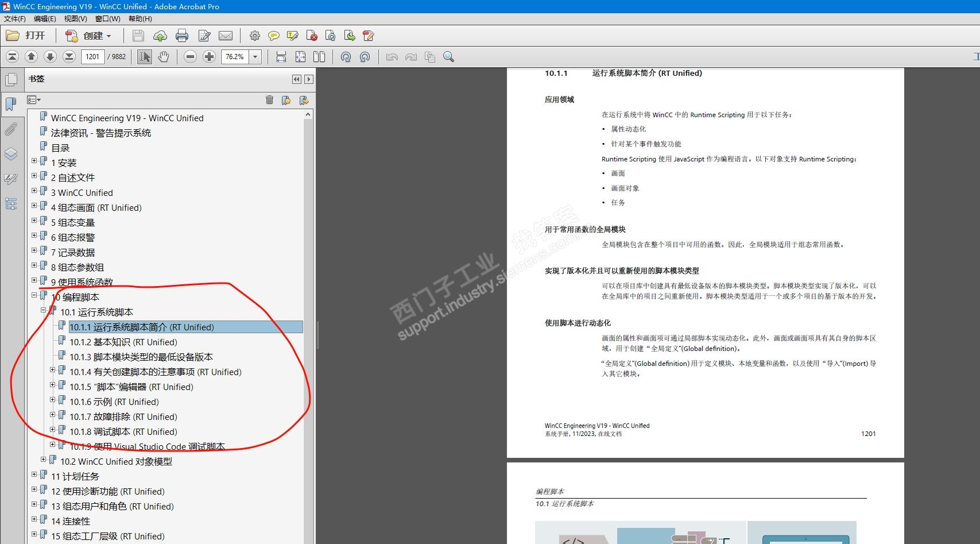
Task: Collapse the "10.1 运行系统脚本" bookmark
Action: (44, 310)
